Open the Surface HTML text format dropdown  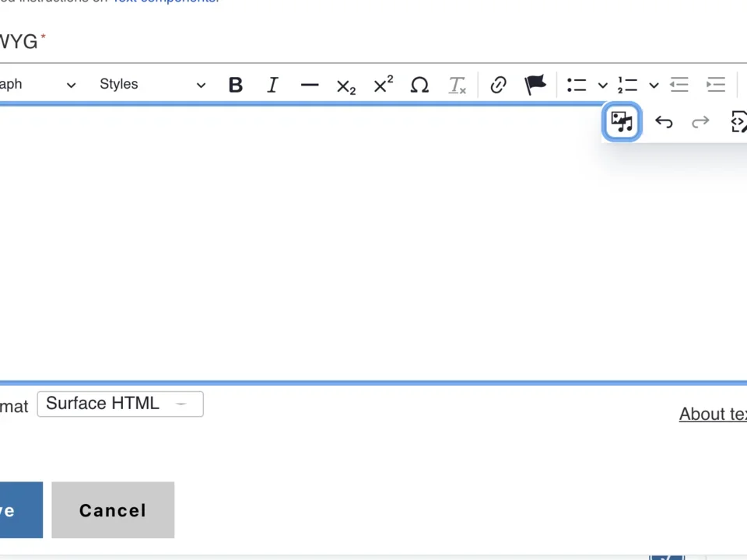pos(120,403)
